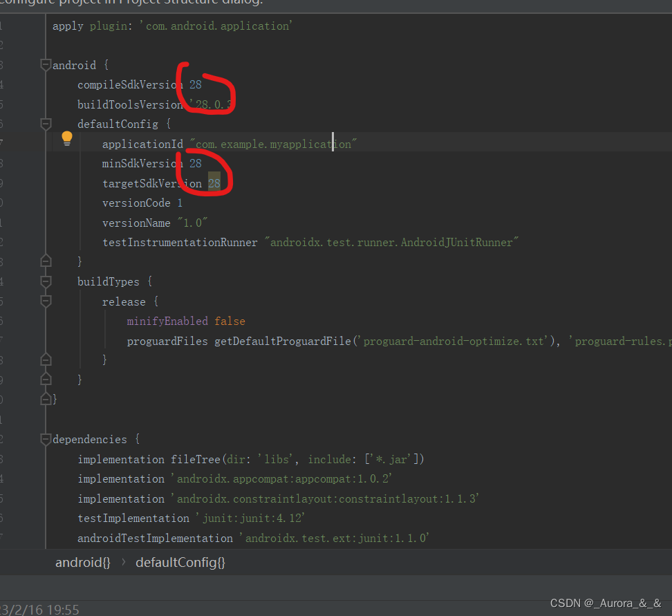Click the circled targetSdkVersion 28 value
The width and height of the screenshot is (672, 616).
tap(214, 183)
